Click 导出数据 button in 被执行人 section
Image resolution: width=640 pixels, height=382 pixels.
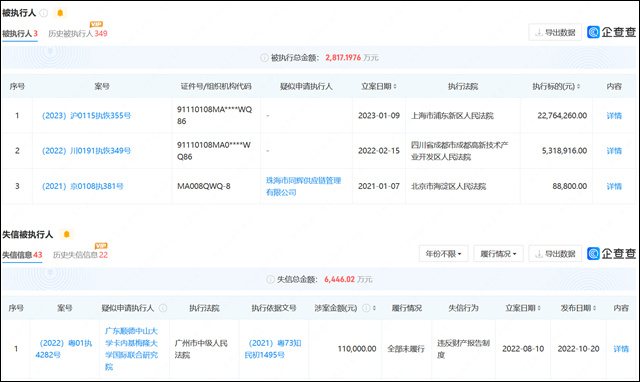click(555, 32)
